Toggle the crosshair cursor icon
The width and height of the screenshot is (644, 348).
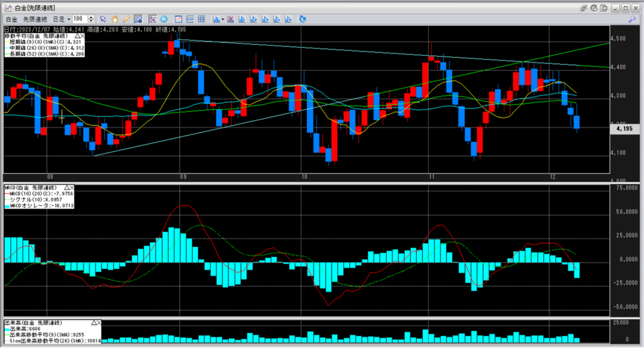[153, 19]
